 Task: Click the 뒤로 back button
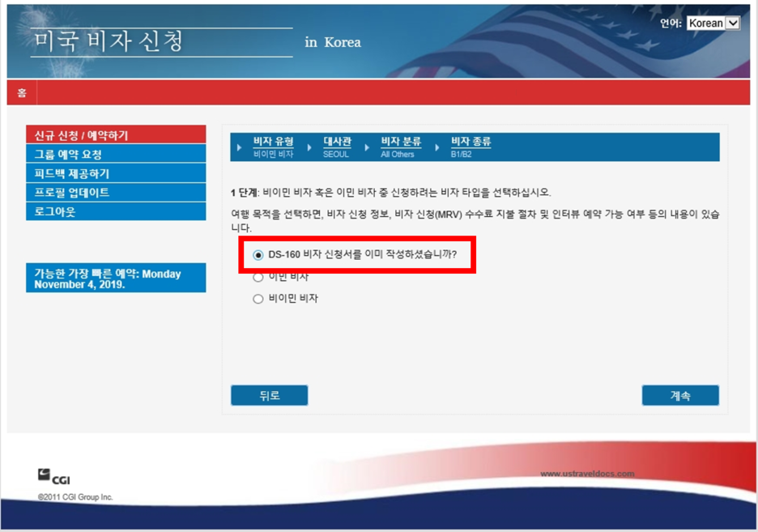269,395
